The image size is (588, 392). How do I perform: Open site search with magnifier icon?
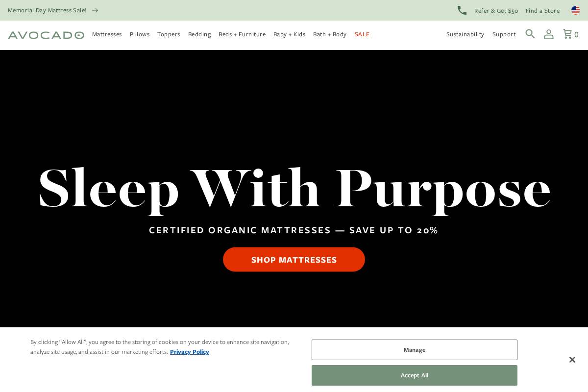pyautogui.click(x=530, y=34)
